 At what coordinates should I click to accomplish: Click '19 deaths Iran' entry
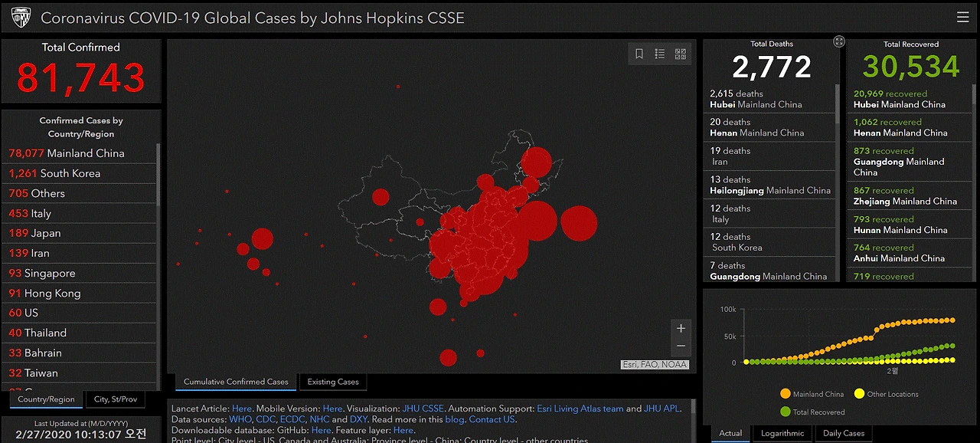click(x=769, y=156)
